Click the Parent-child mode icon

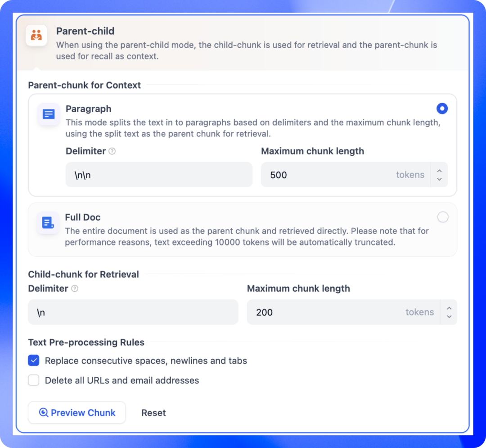(x=36, y=35)
